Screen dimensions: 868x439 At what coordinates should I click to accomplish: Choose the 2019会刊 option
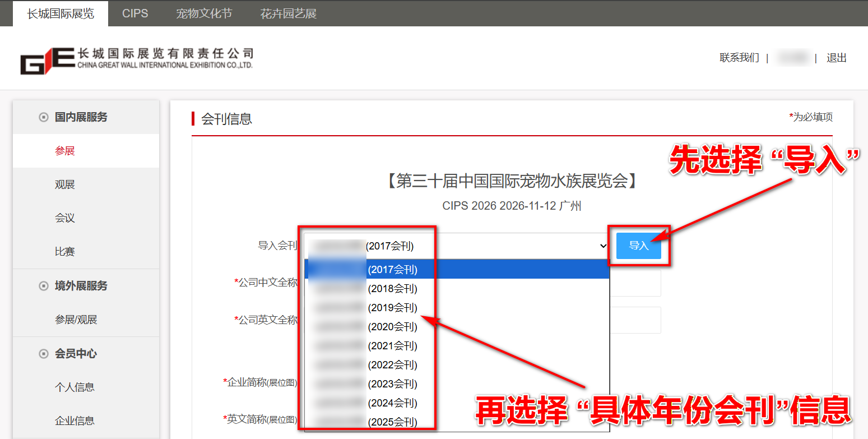[457, 308]
